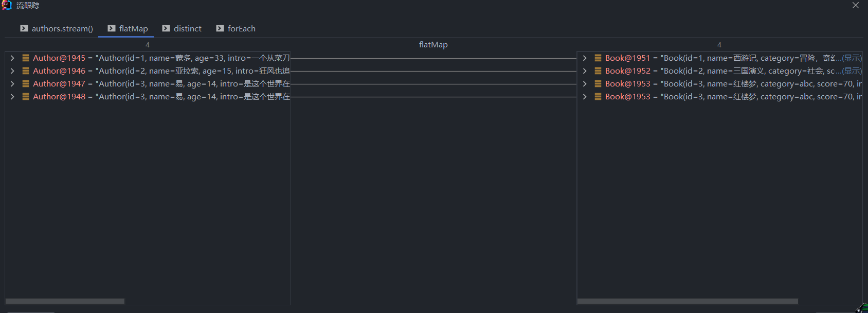The height and width of the screenshot is (313, 868).
Task: Click the left panel horizontal scrollbar
Action: 65,301
